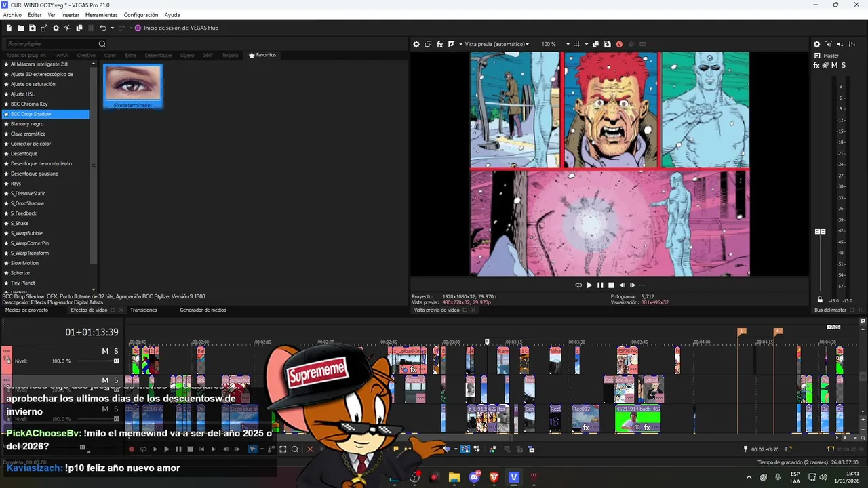Save the project with the disk icon

(32, 28)
